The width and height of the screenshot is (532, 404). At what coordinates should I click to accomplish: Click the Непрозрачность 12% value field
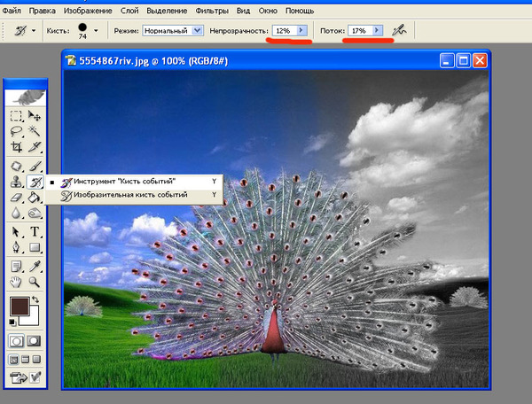(285, 31)
